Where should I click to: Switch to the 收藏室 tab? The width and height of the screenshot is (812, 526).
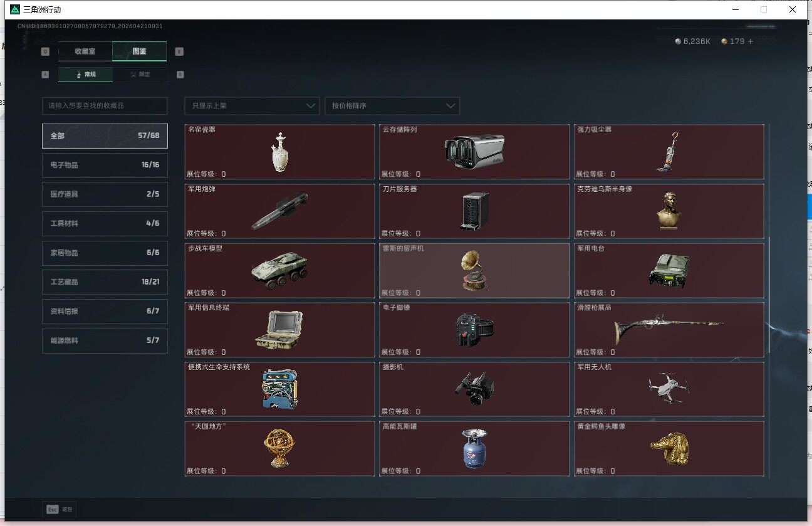85,51
